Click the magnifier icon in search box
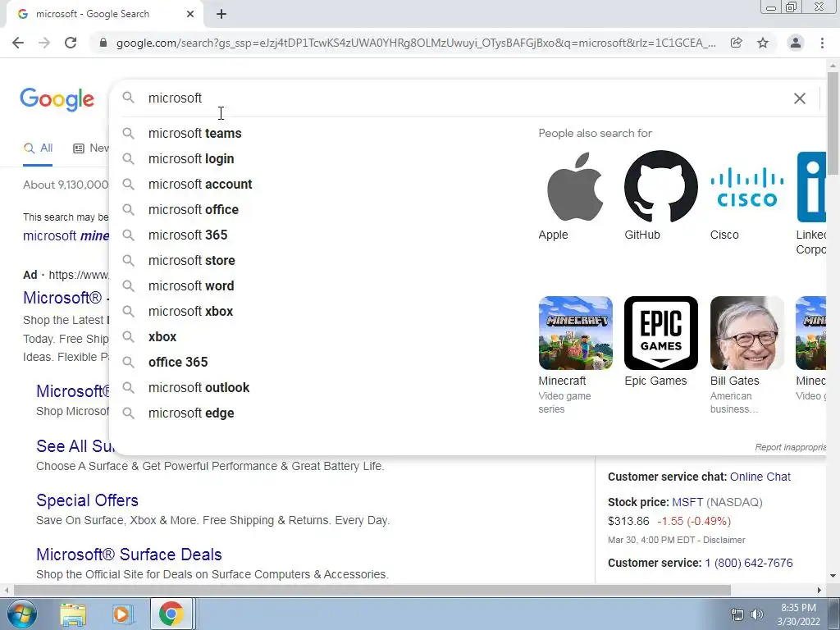This screenshot has height=630, width=840. [x=128, y=98]
